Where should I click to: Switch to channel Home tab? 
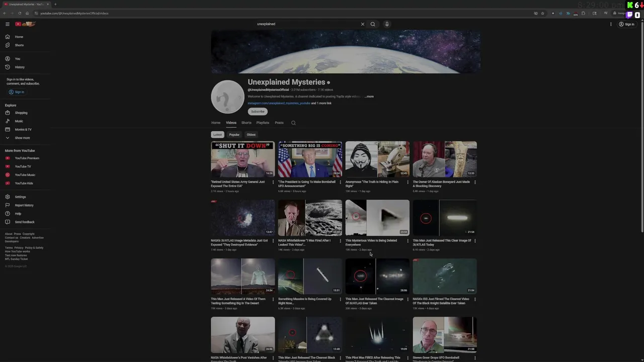(216, 123)
